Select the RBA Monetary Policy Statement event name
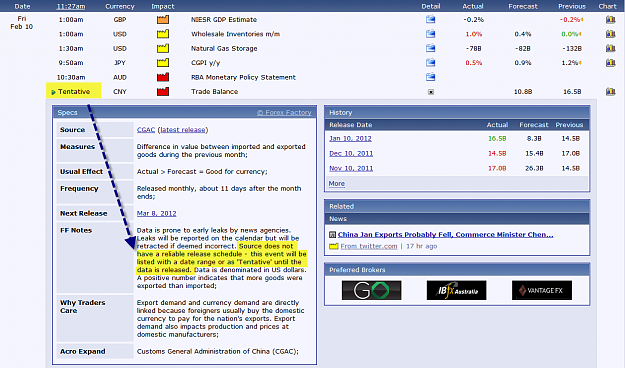The width and height of the screenshot is (625, 368). coord(243,77)
